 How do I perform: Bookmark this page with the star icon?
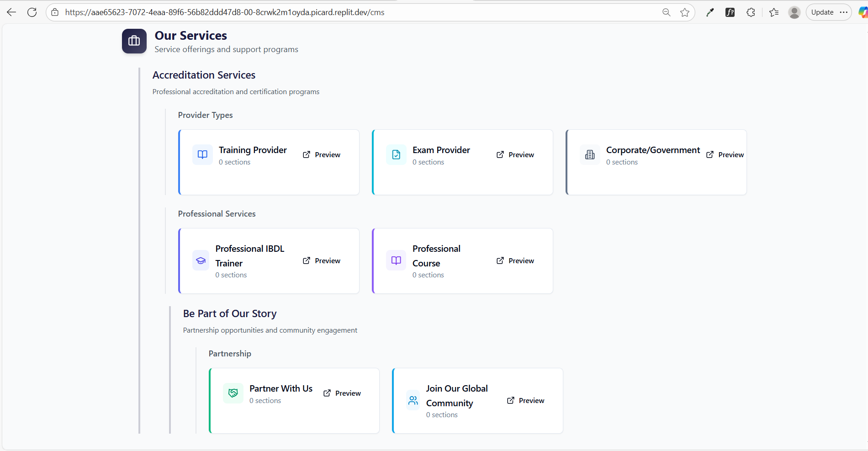(684, 12)
